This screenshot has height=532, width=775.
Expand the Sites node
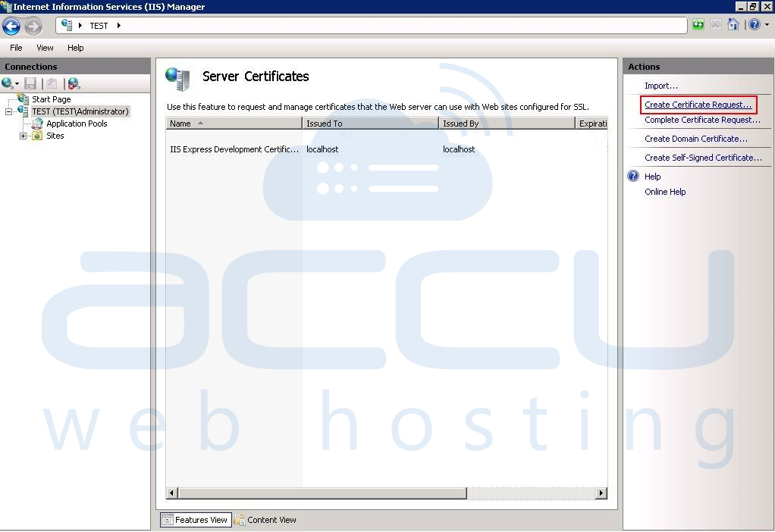point(23,136)
